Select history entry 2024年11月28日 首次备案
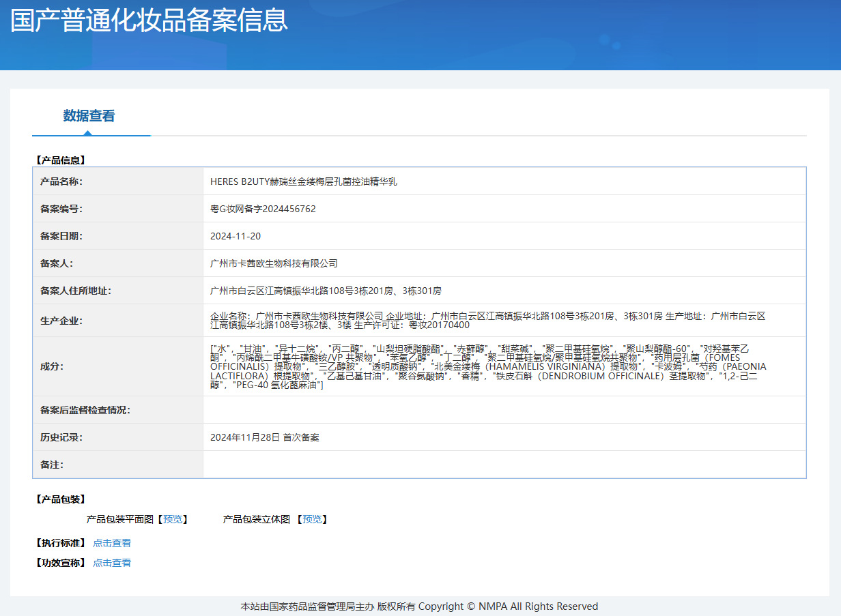841x616 pixels. 265,437
